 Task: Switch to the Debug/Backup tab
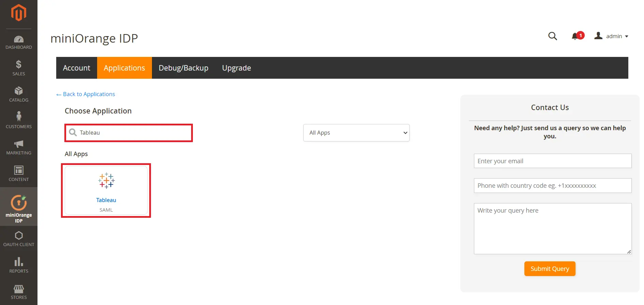pos(184,68)
